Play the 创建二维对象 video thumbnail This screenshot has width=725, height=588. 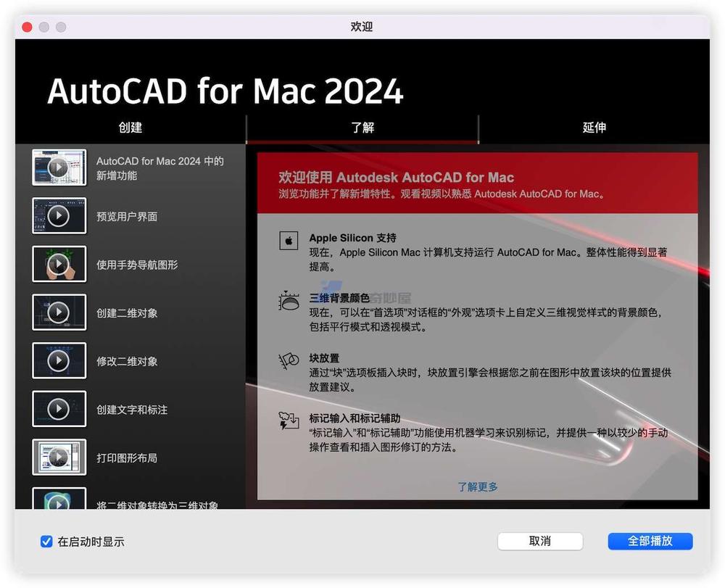coord(59,312)
